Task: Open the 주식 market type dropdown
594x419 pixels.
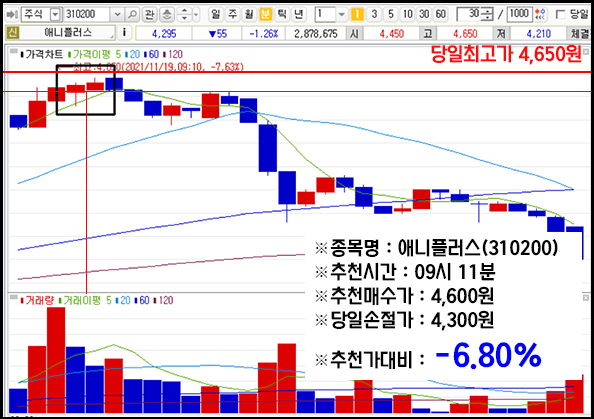Action: pos(55,14)
